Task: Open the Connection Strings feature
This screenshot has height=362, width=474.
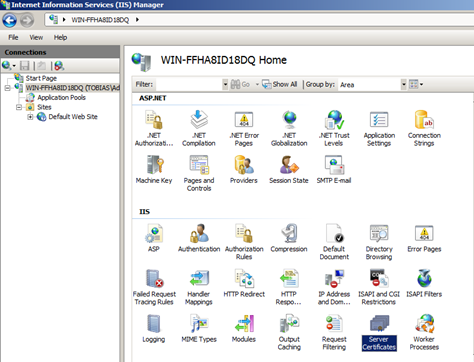Action: [x=424, y=129]
